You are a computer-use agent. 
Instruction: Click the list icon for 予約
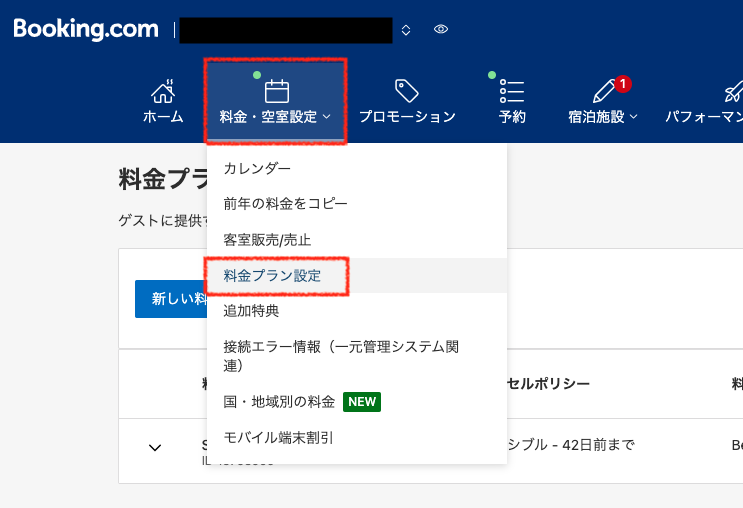512,92
